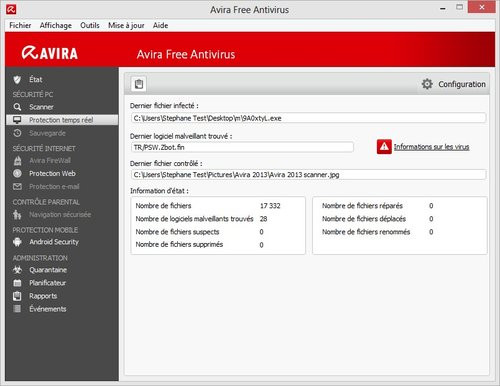Open Protection e-mail in the sidebar
The image size is (500, 386).
(x=54, y=187)
